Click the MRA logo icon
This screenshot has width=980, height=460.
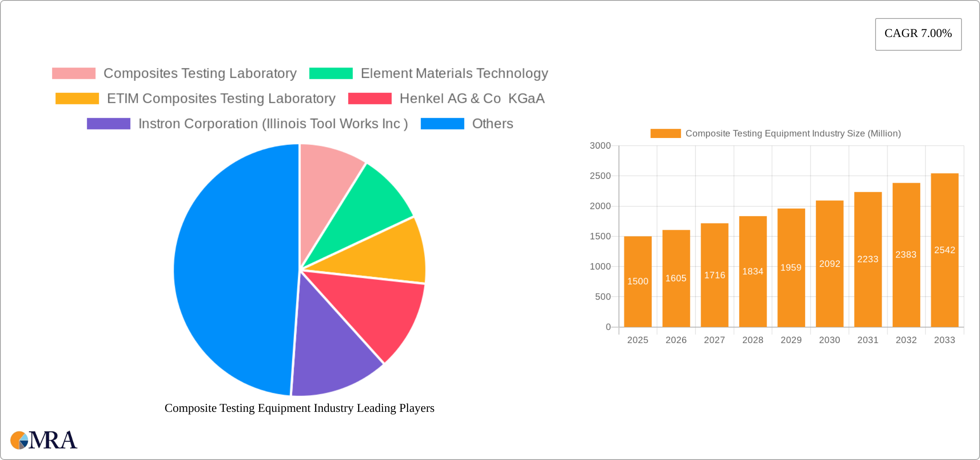click(x=43, y=440)
